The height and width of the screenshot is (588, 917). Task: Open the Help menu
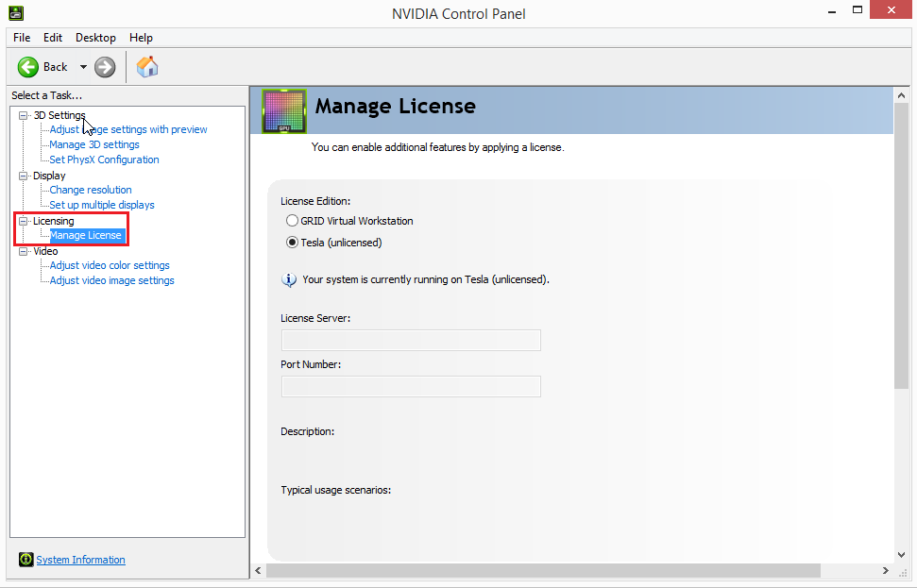(x=141, y=38)
